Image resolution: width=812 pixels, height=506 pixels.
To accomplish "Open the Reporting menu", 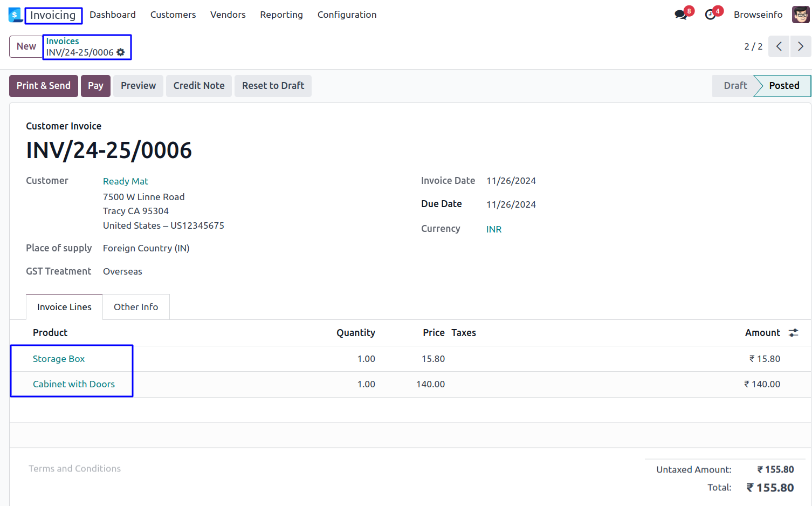I will (281, 15).
